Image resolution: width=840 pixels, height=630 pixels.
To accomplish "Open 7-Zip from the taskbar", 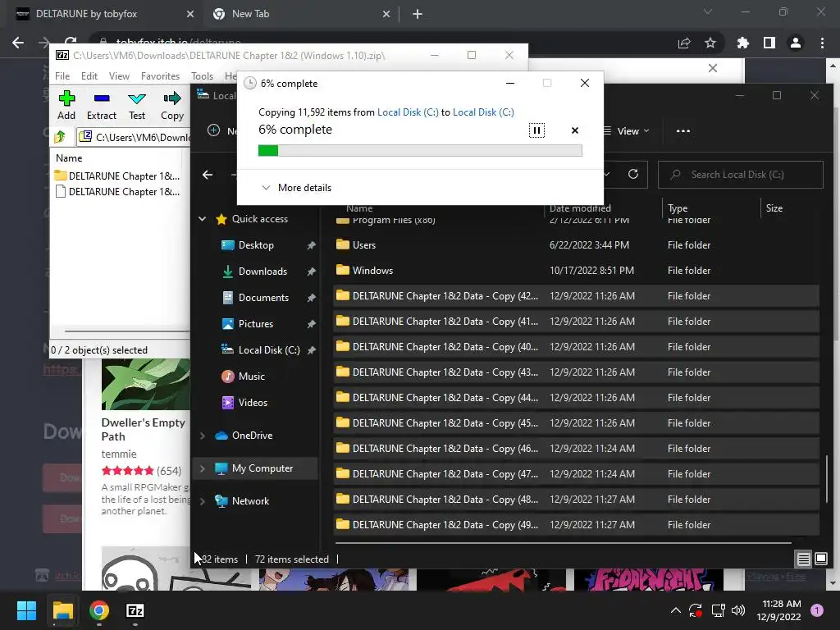I will 135,610.
